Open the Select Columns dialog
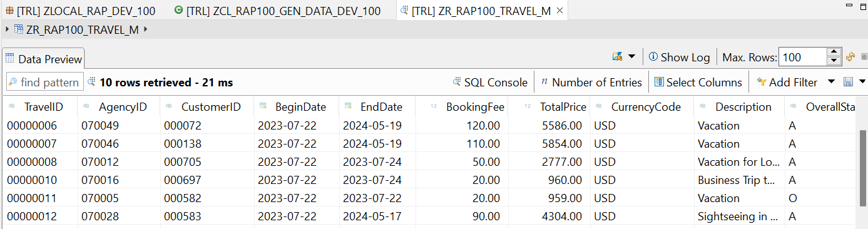 point(698,82)
